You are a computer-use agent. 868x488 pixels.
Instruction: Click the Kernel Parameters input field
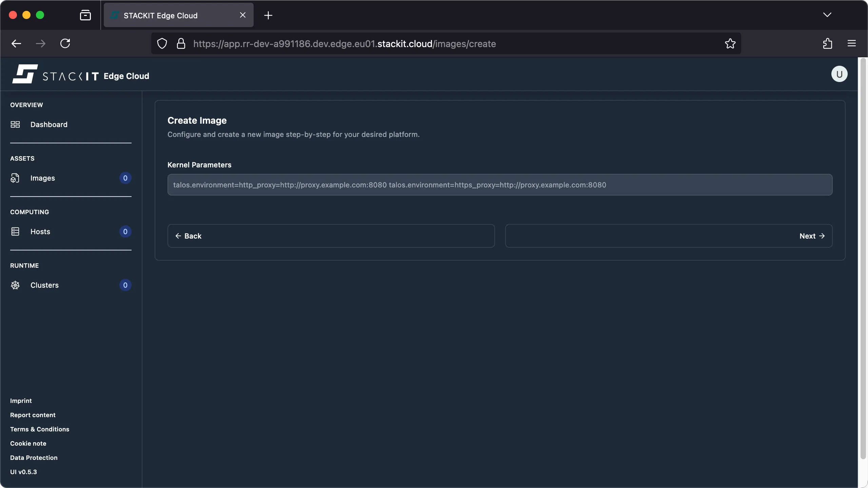[500, 185]
